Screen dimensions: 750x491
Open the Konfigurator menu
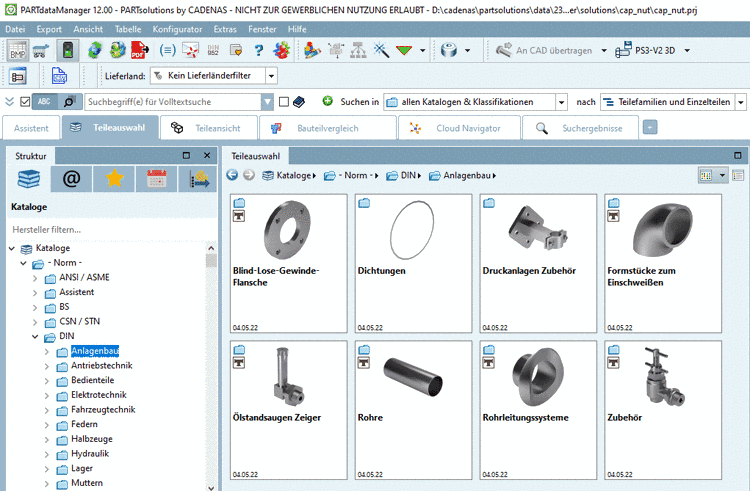177,29
